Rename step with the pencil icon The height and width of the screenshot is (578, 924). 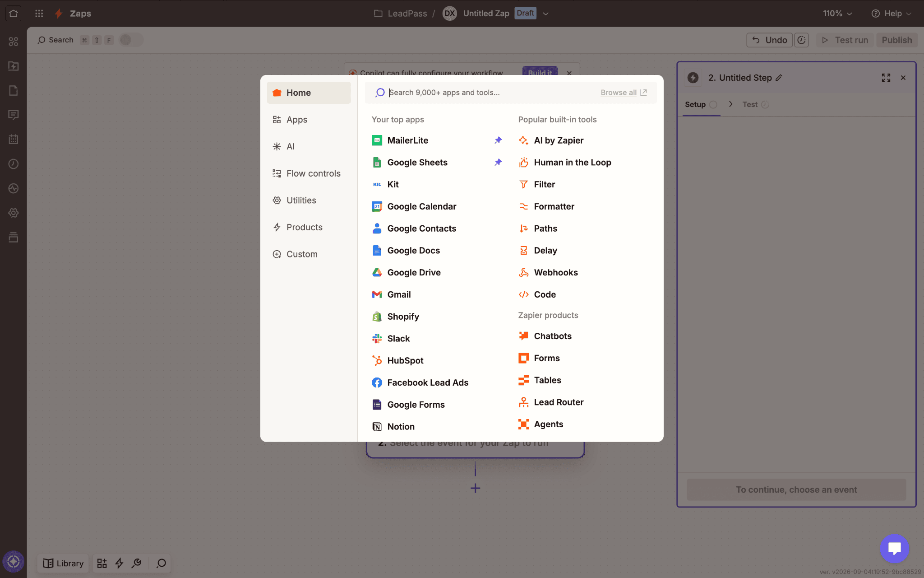click(779, 78)
